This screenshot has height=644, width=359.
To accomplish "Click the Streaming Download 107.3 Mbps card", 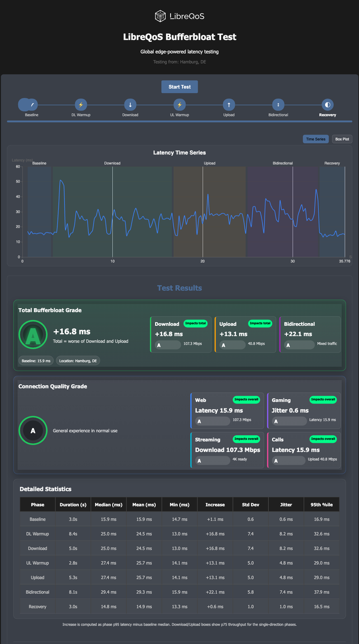I will [x=228, y=450].
